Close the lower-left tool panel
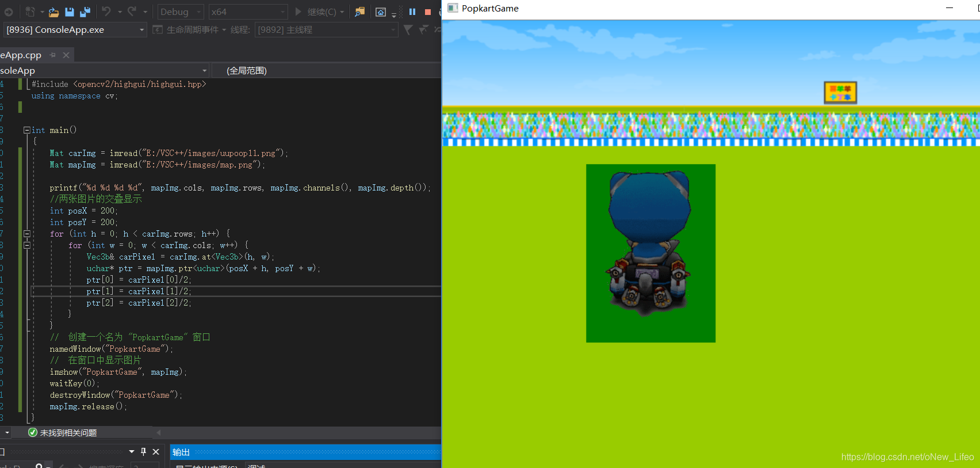The image size is (980, 468). [x=156, y=452]
